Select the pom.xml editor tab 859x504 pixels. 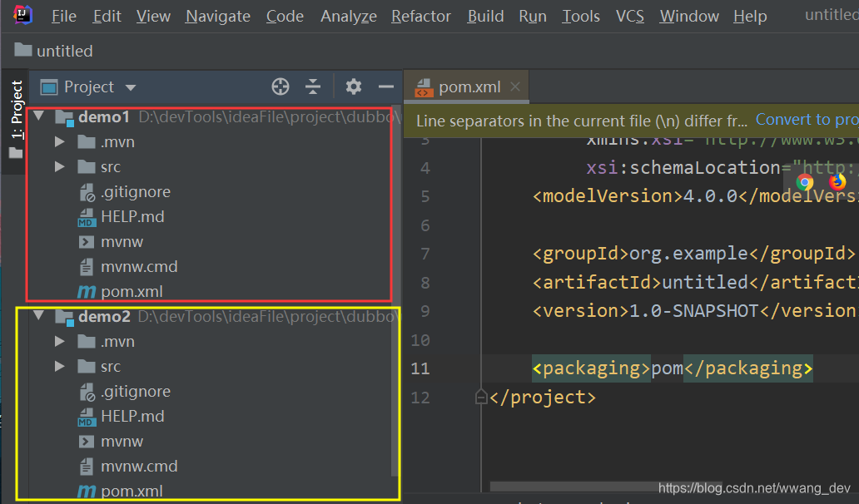coord(467,86)
